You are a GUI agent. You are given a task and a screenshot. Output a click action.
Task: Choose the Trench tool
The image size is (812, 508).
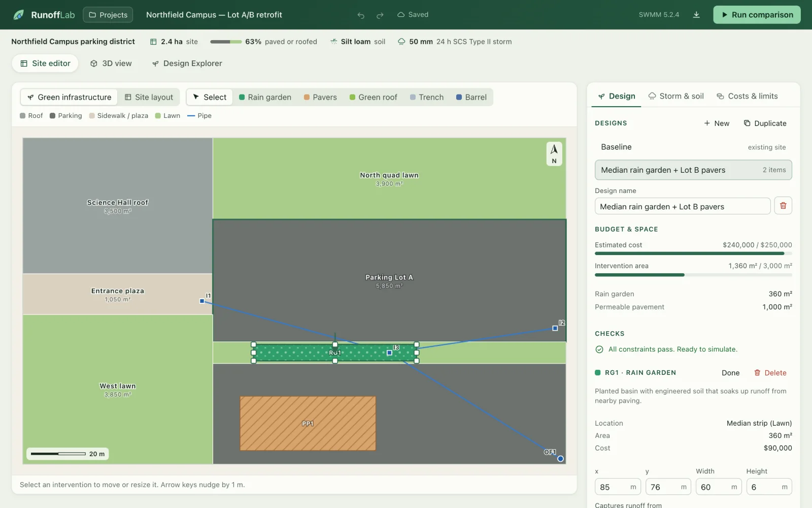coord(427,97)
